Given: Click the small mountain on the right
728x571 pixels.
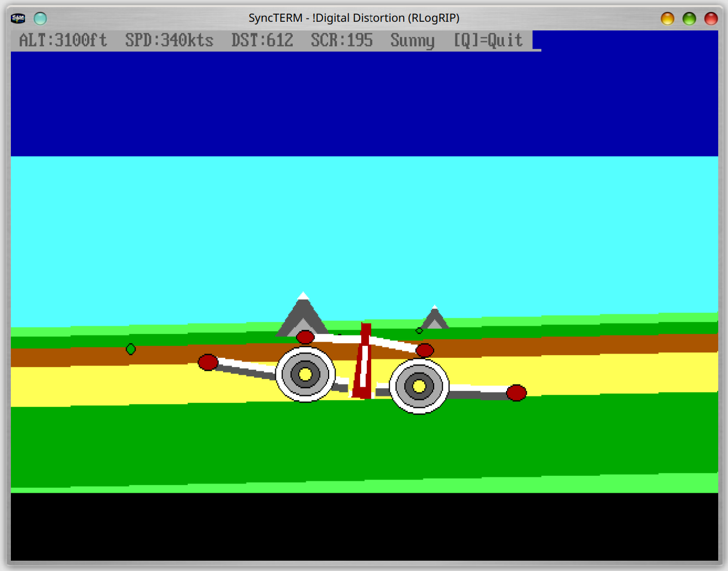Looking at the screenshot, I should [434, 318].
